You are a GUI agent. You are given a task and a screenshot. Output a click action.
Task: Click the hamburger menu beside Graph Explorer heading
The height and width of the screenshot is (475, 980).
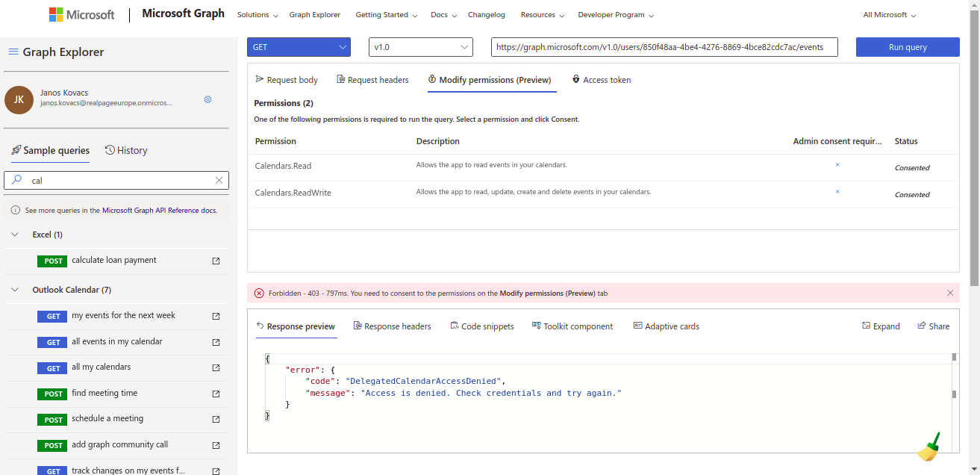pos(13,52)
